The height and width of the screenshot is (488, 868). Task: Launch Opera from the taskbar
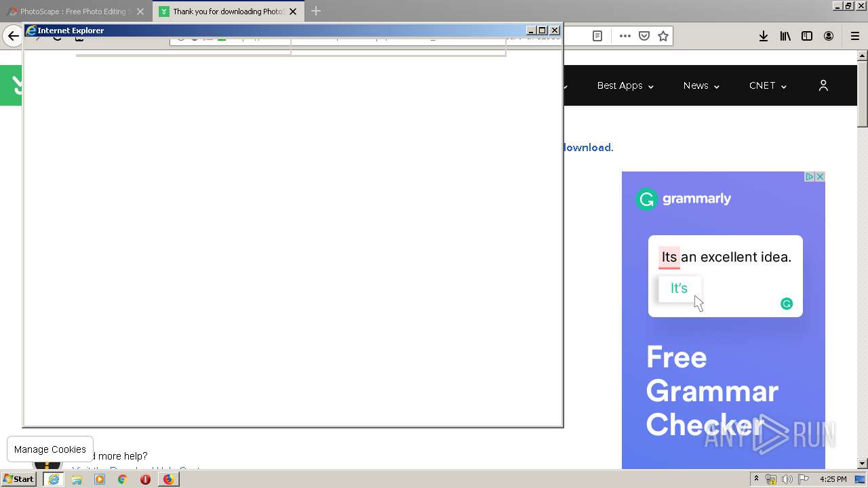145,479
